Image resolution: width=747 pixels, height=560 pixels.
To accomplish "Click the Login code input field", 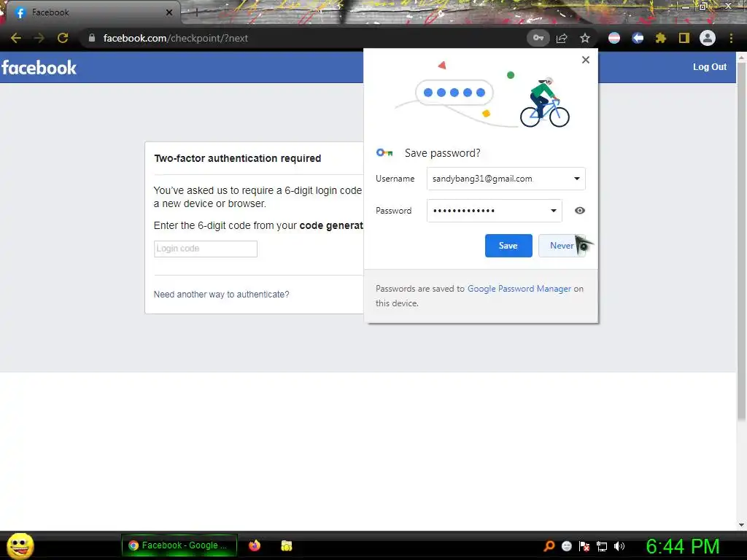I will click(205, 249).
